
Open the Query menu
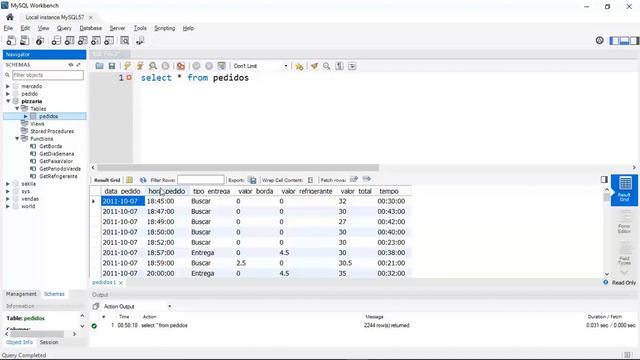coord(64,28)
